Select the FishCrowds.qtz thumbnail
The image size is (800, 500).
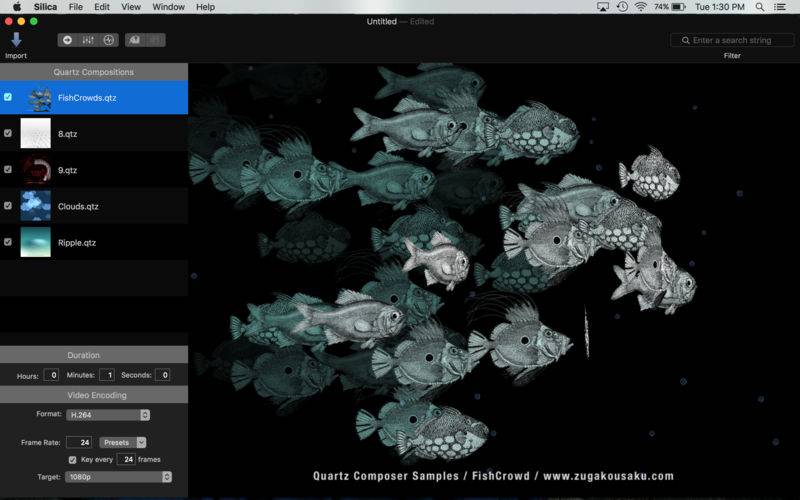39,97
